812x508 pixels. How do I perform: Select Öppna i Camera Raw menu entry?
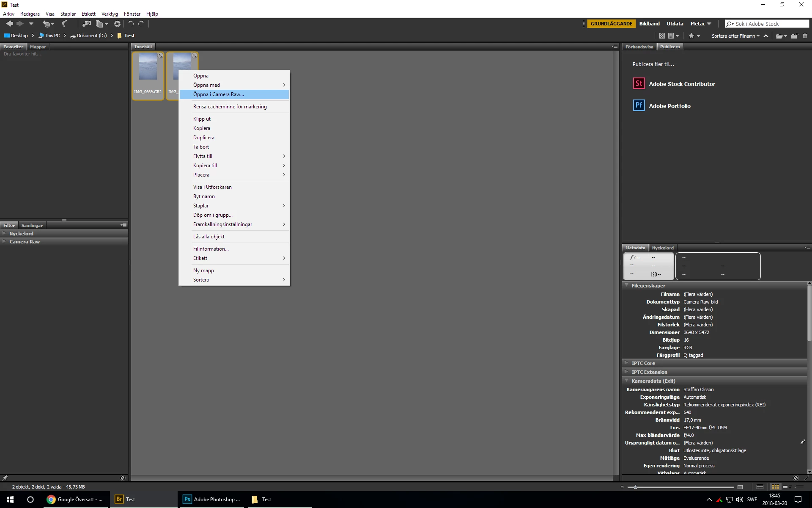pos(218,94)
